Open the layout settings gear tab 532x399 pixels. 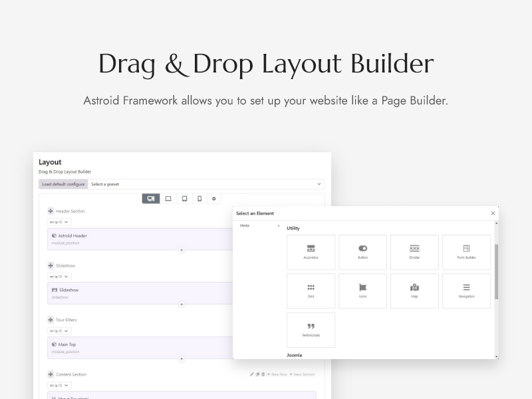pyautogui.click(x=214, y=198)
